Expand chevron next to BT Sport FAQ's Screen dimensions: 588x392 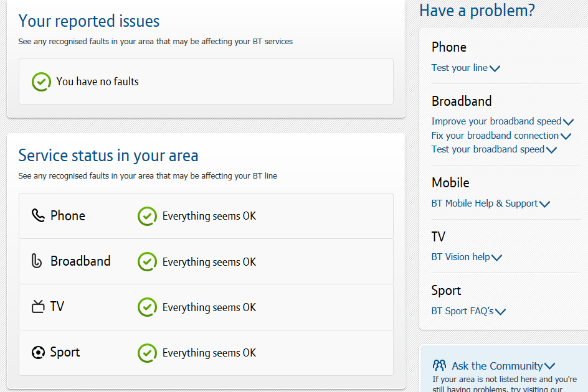(x=501, y=312)
